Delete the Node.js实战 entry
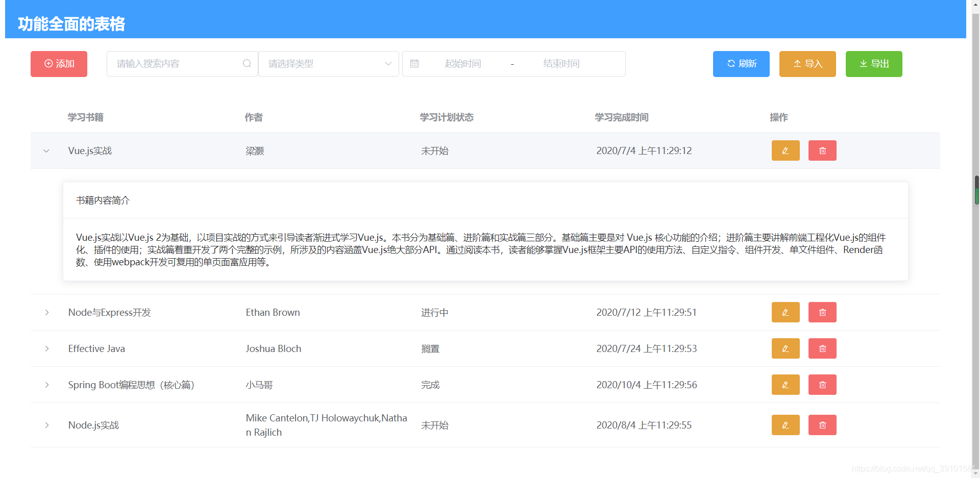 point(822,425)
